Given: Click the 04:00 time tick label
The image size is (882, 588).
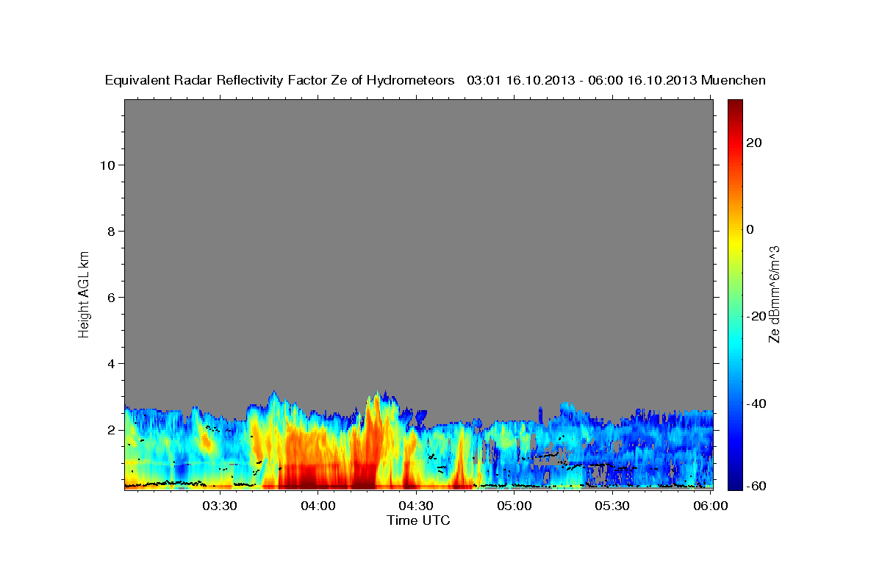Looking at the screenshot, I should pyautogui.click(x=318, y=506).
